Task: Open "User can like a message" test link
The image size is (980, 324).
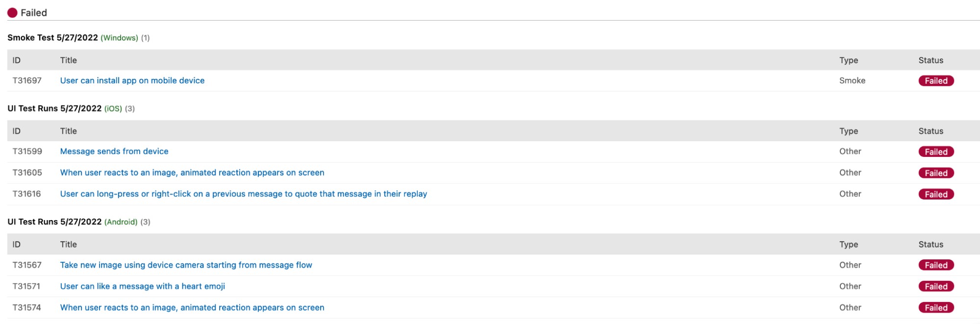Action: click(142, 286)
